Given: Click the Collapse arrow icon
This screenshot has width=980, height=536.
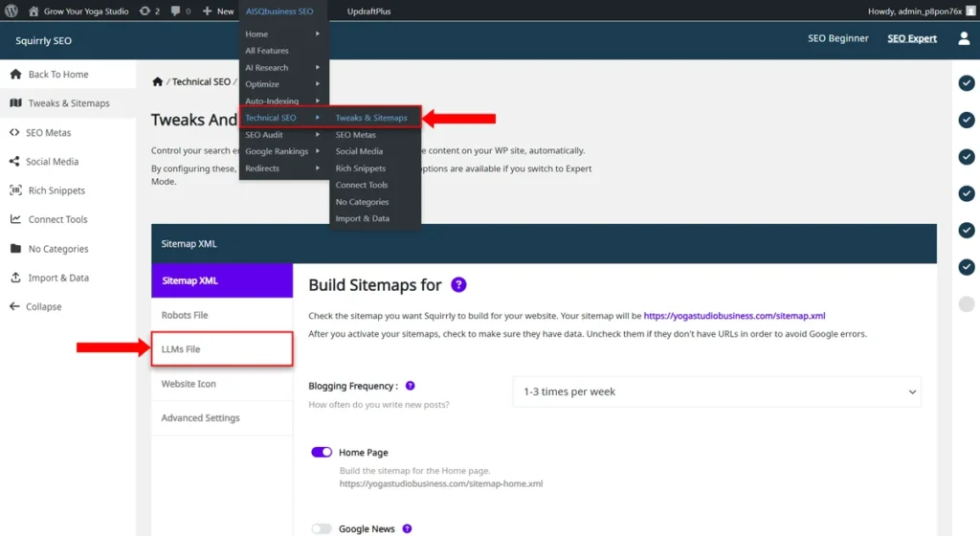Looking at the screenshot, I should coord(14,306).
